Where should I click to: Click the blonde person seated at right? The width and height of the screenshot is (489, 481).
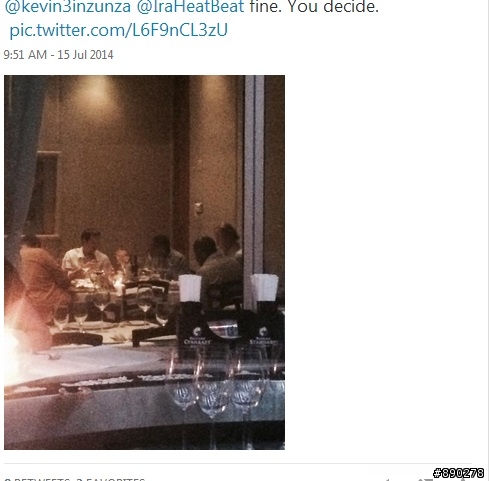[x=228, y=241]
